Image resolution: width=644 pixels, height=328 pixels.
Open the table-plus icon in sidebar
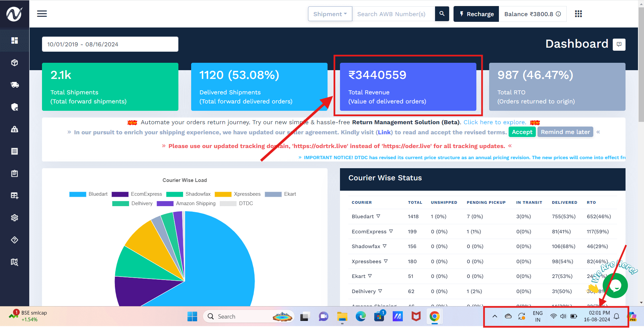pos(14,196)
